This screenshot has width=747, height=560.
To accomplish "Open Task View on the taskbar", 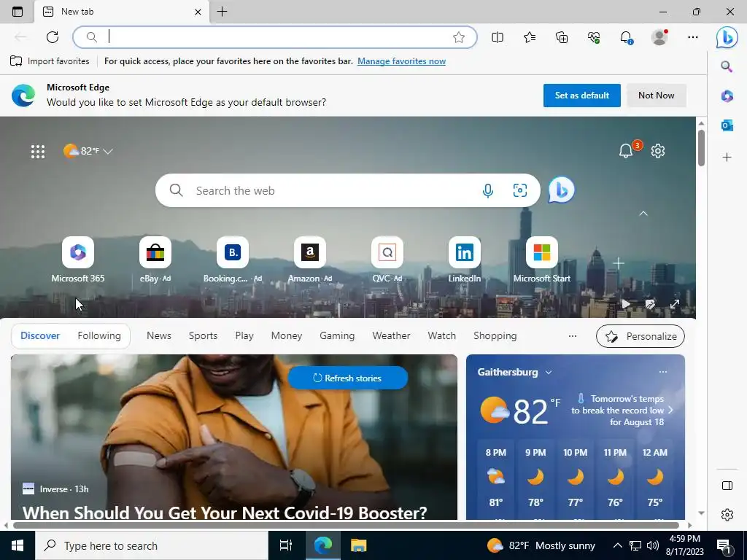I will 285,545.
